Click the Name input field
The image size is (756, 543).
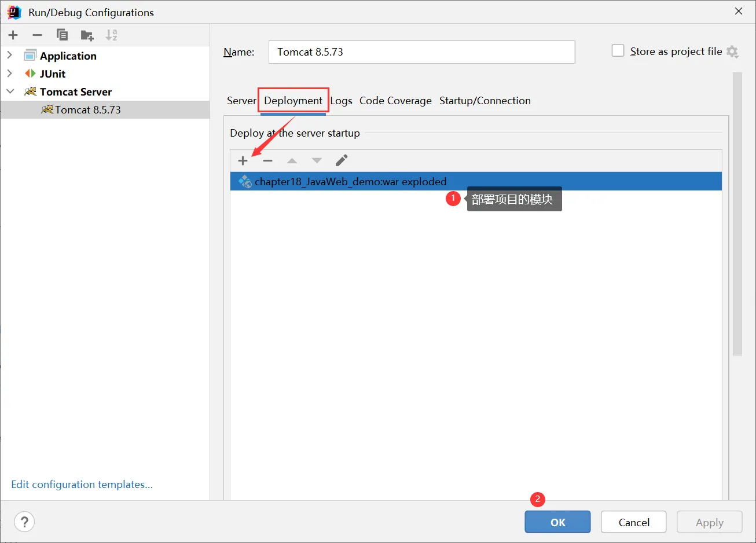click(421, 52)
